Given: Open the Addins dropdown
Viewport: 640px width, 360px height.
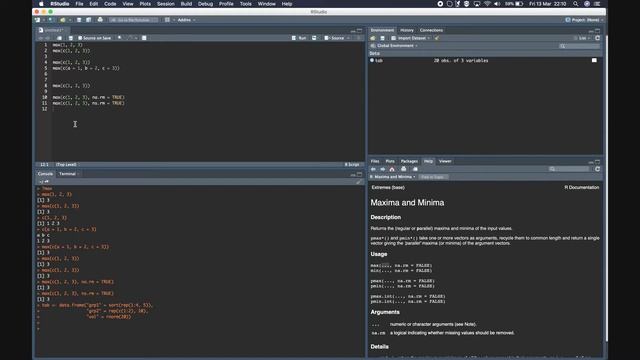Looking at the screenshot, I should pyautogui.click(x=186, y=20).
